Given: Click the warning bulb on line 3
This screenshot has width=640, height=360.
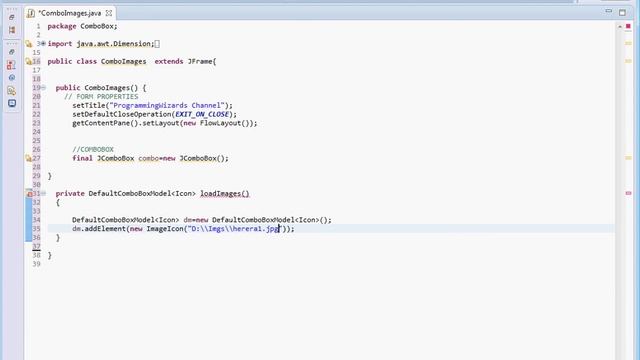Looking at the screenshot, I should point(29,44).
